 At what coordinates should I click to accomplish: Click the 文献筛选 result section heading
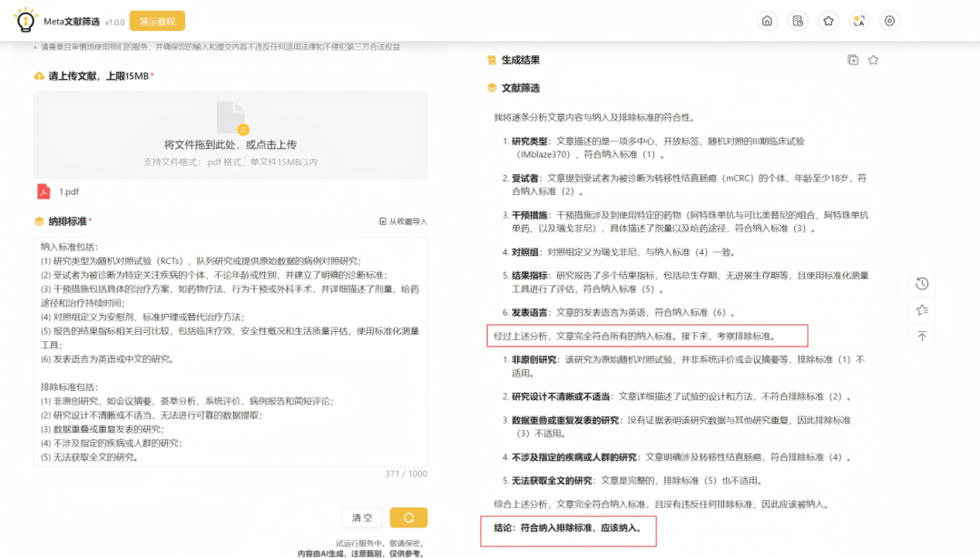pyautogui.click(x=521, y=88)
